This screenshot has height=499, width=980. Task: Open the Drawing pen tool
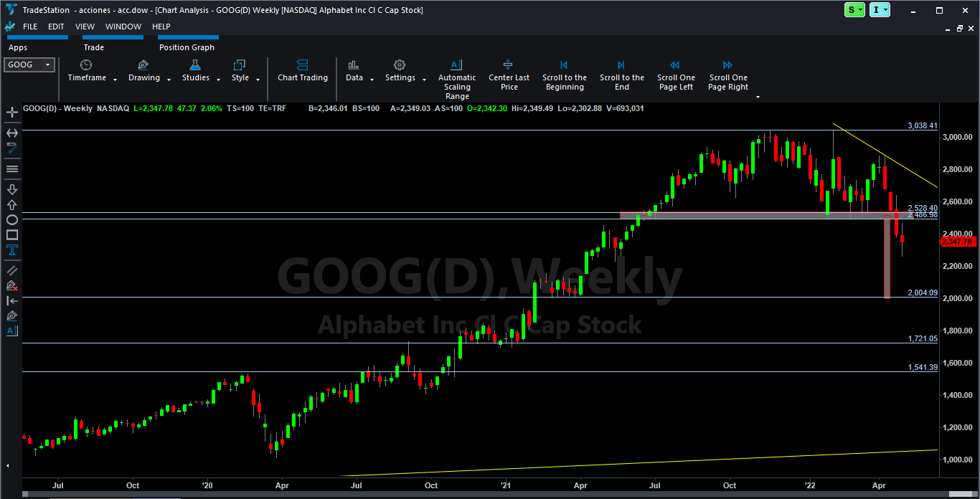(x=144, y=70)
